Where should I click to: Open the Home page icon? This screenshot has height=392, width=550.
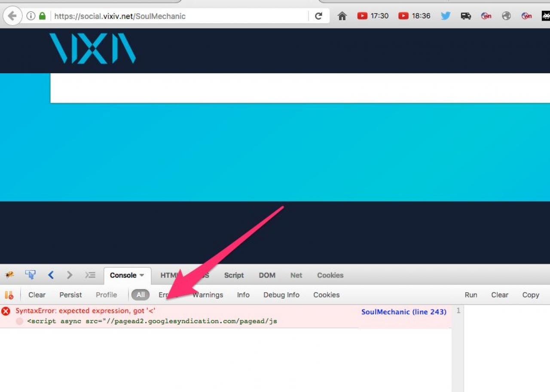coord(342,16)
